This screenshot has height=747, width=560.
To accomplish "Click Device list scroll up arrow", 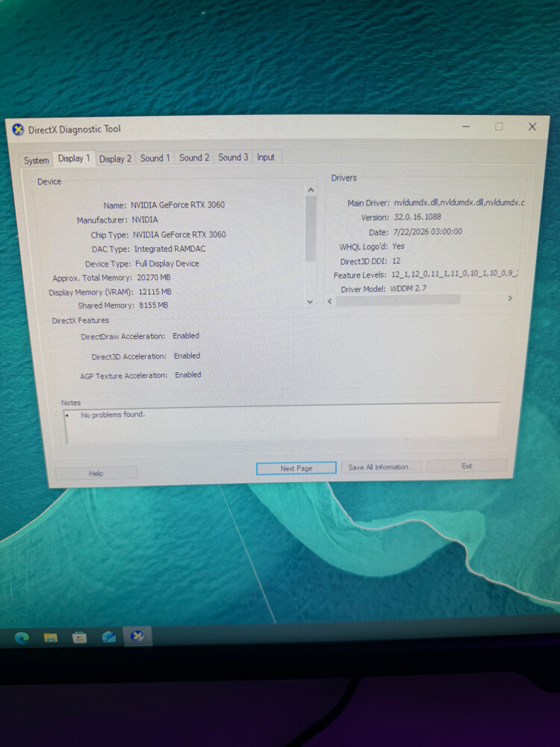I will [311, 190].
